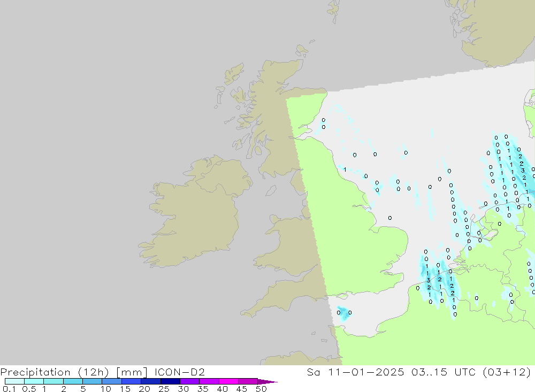Select the 25–30 mm navy legend swatch
Image resolution: width=535 pixels, height=392 pixels.
(x=170, y=381)
